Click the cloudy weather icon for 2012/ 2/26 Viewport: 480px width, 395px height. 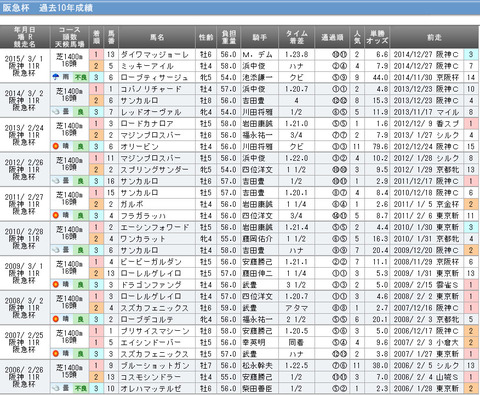[x=56, y=181]
